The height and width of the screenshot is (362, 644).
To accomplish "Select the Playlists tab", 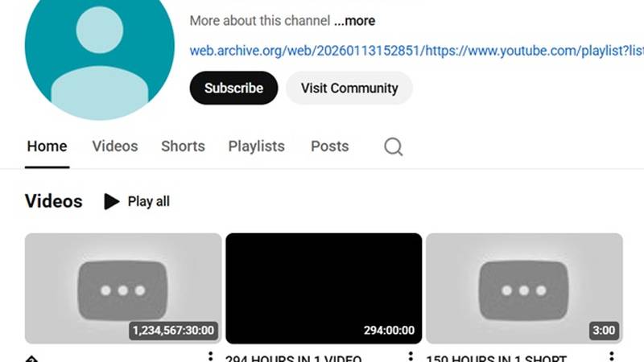I will click(x=256, y=146).
